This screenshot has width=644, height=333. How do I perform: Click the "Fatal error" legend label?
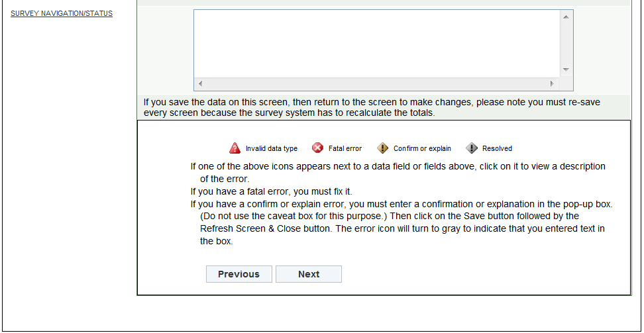345,149
